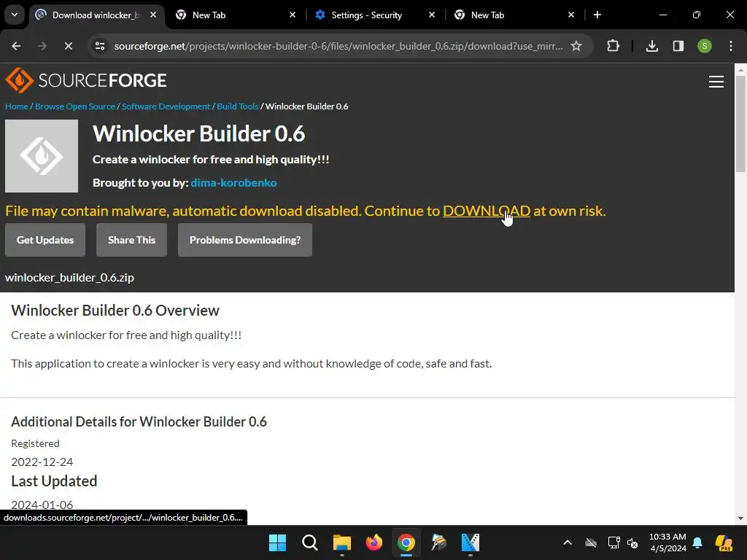Click the Get Updates button
The image size is (747, 560).
coord(45,240)
